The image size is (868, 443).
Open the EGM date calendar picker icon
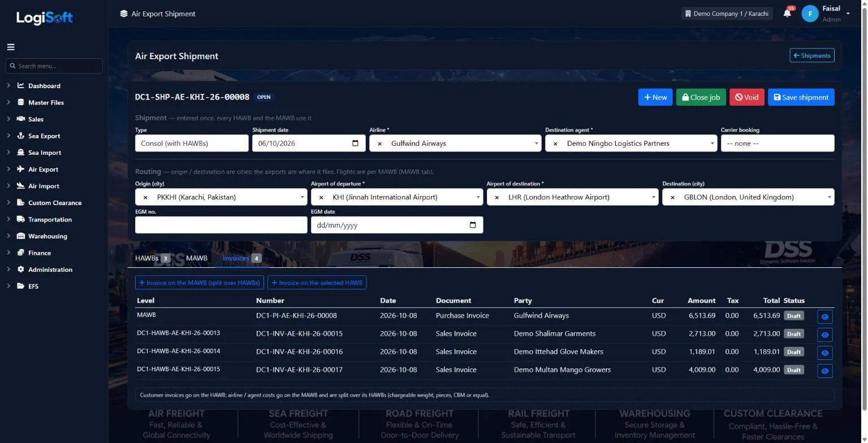coord(473,225)
